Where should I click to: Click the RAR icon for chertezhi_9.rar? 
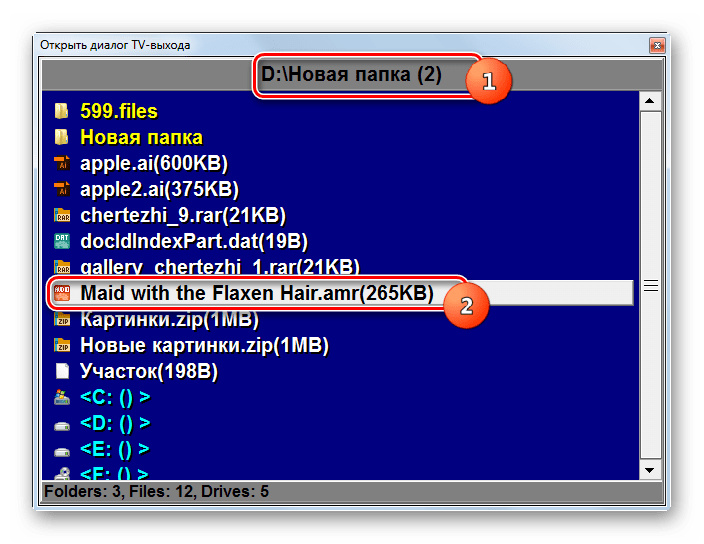coord(62,215)
